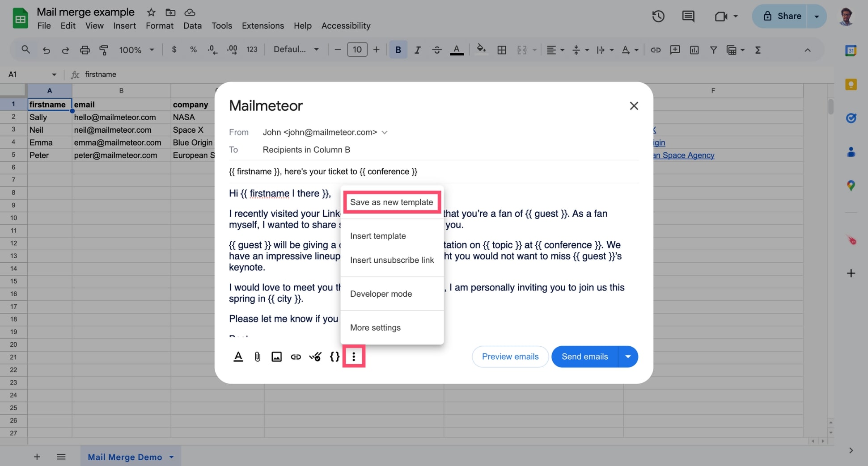Toggle bold formatting
Image resolution: width=868 pixels, height=466 pixels.
point(398,50)
